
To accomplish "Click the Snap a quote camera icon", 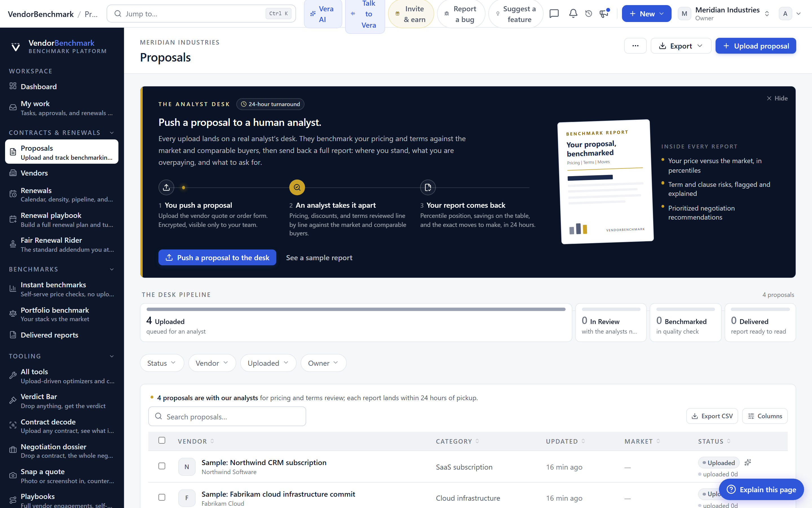I will 13,476.
